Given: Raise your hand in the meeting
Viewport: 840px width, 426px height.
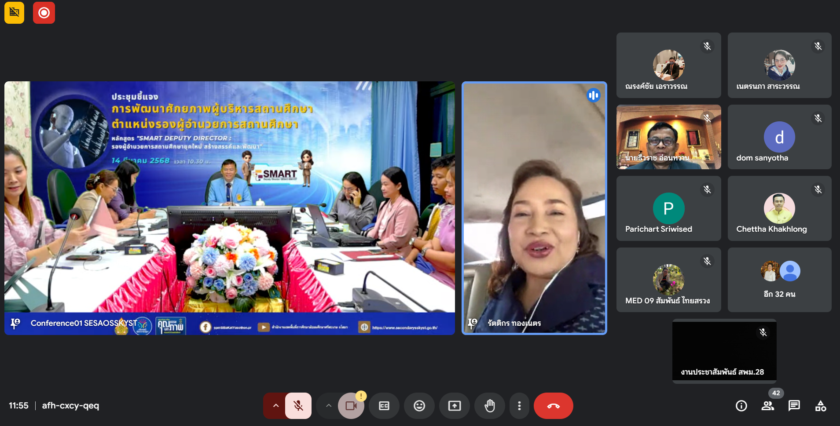Looking at the screenshot, I should tap(489, 405).
